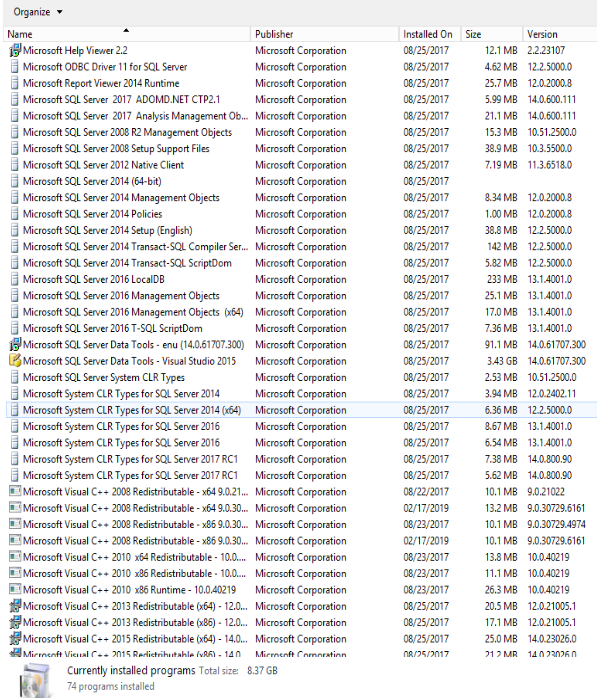
Task: Click the 91.1 MB size cell
Action: (x=501, y=345)
